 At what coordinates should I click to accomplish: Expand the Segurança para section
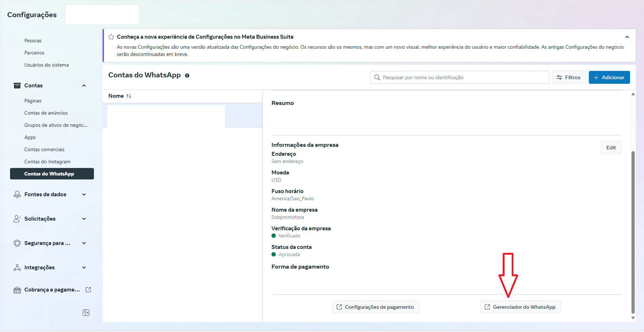84,243
